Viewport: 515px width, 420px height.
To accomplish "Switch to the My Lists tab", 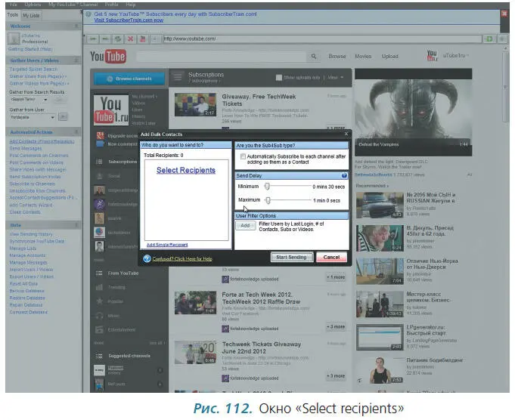I will (x=31, y=15).
